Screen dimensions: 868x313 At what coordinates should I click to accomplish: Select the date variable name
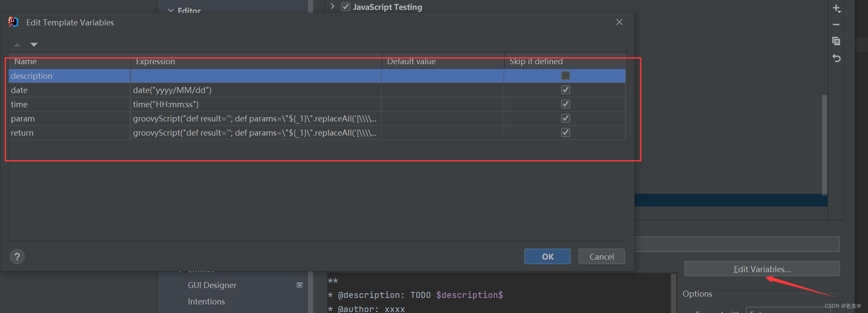(x=19, y=90)
